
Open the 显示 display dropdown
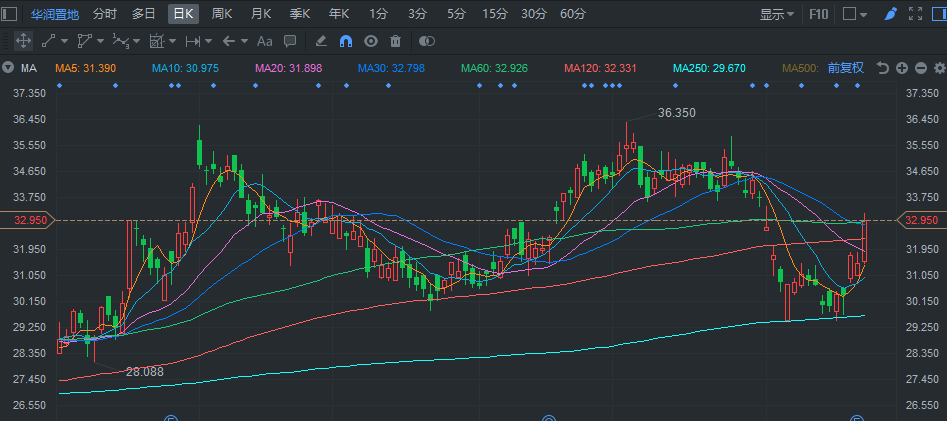point(777,14)
